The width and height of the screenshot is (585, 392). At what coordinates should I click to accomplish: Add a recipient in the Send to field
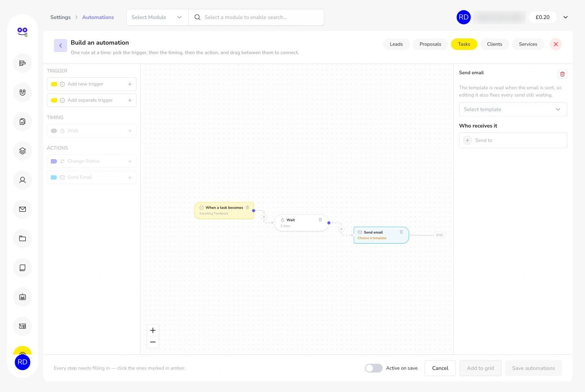513,141
